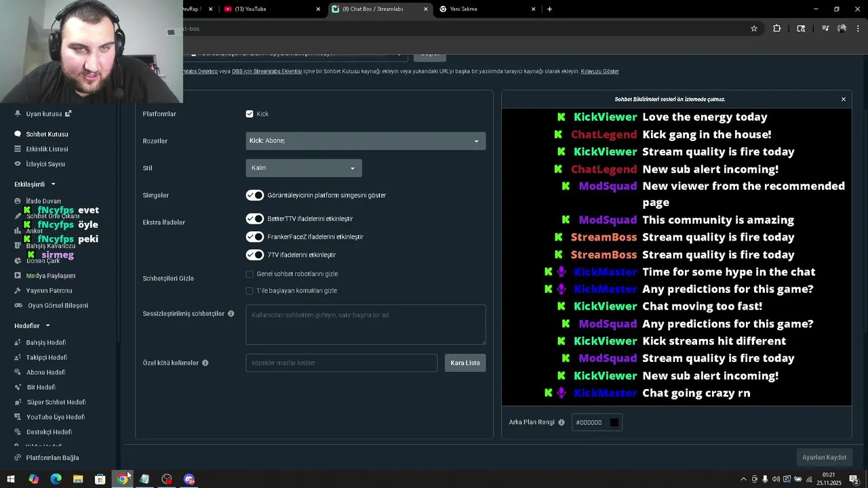
Task: Check Genel sohbet robotlarını gizle
Action: 250,274
